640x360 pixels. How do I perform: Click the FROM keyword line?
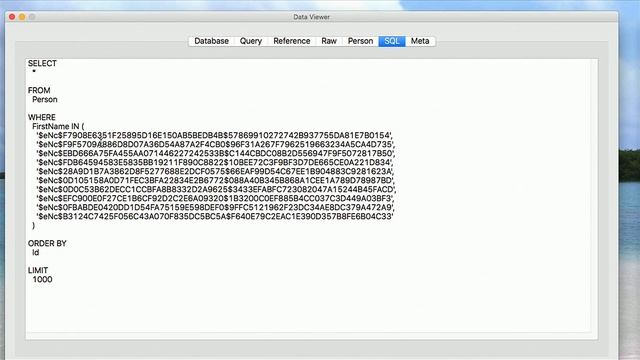[39, 90]
